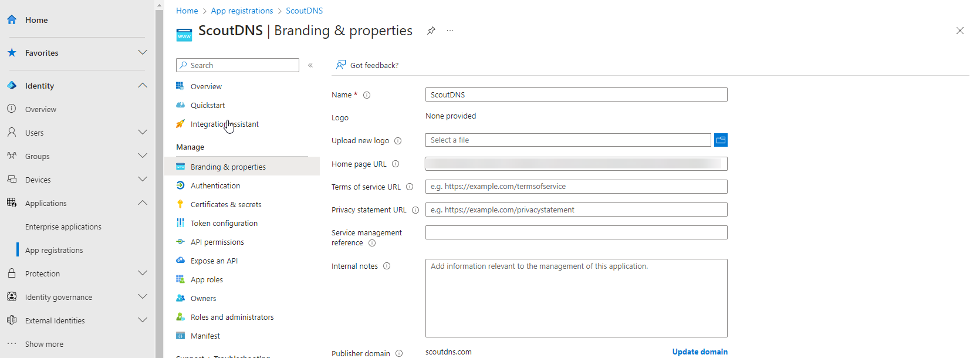Click info icon beside Publisher domain
The image size is (980, 358).
coord(399,353)
